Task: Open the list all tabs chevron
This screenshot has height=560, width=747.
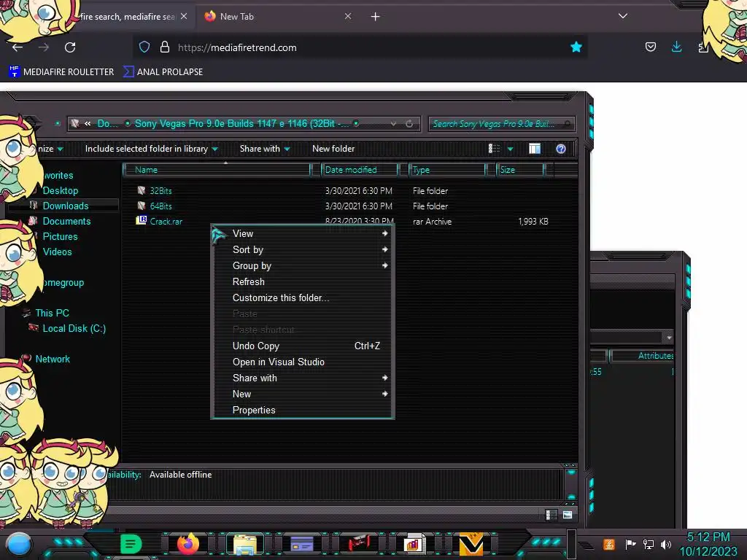Action: coord(623,16)
